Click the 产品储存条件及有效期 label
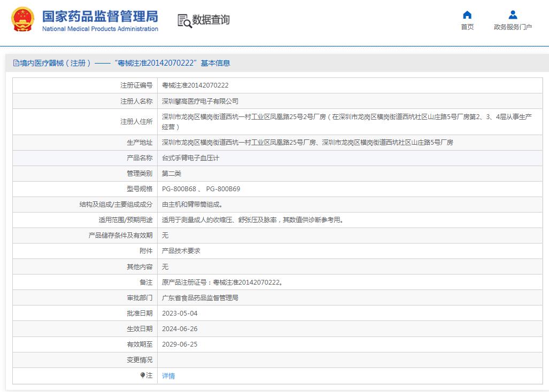 point(120,236)
